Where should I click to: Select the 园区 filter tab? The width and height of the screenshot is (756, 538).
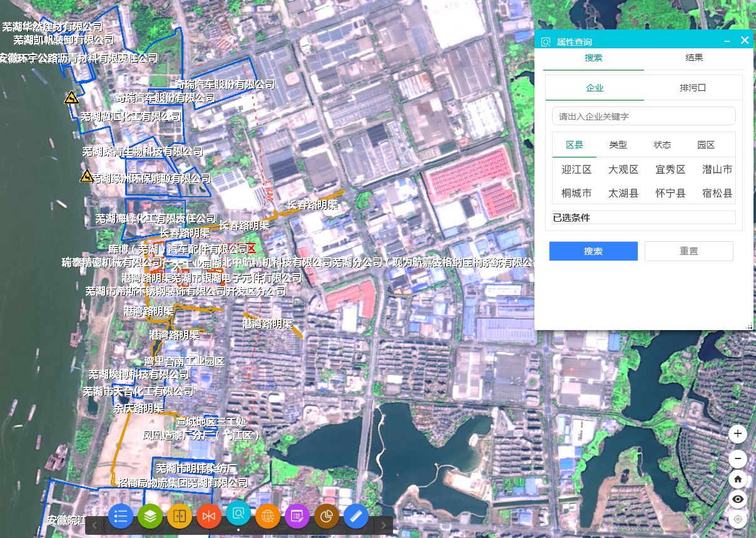(x=706, y=145)
